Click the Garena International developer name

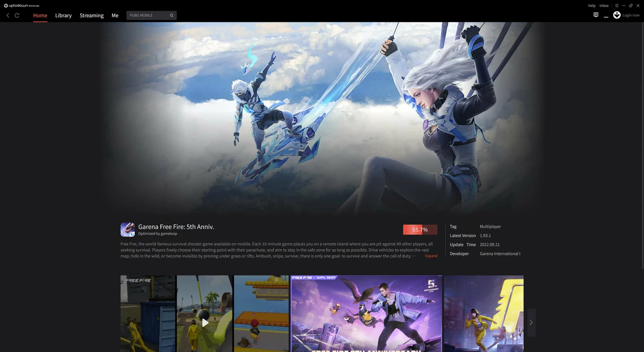pyautogui.click(x=500, y=254)
